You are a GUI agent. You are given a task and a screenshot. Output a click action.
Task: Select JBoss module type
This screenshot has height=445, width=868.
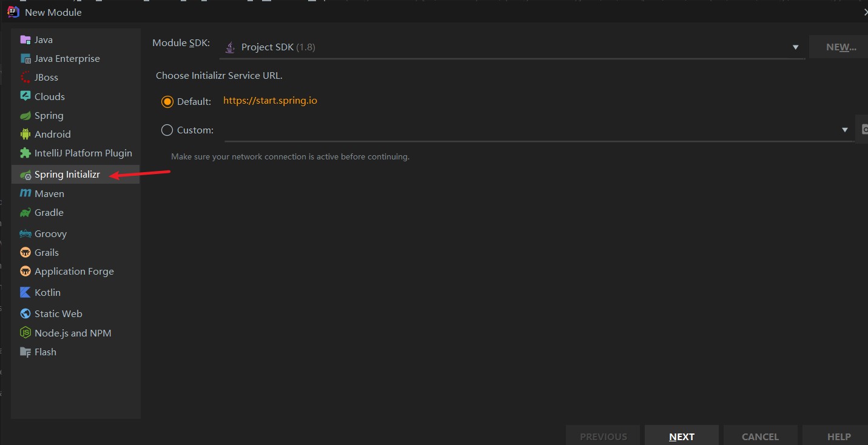tap(75, 77)
